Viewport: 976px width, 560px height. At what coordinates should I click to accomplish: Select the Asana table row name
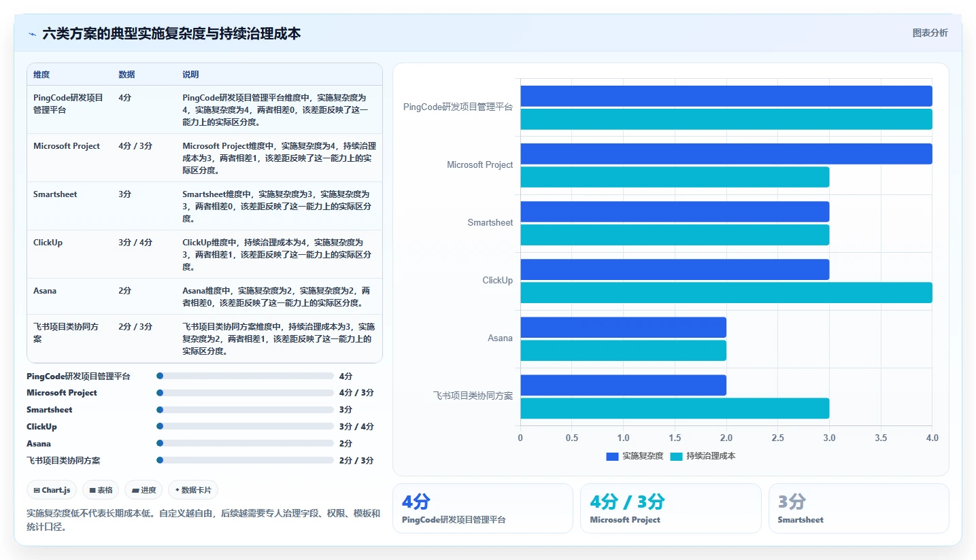pos(45,291)
